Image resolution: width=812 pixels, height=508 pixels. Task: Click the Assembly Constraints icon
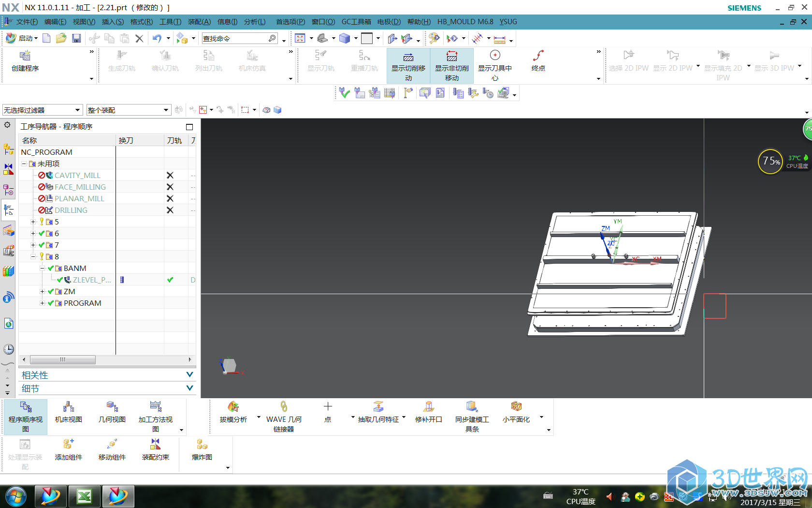click(x=156, y=444)
